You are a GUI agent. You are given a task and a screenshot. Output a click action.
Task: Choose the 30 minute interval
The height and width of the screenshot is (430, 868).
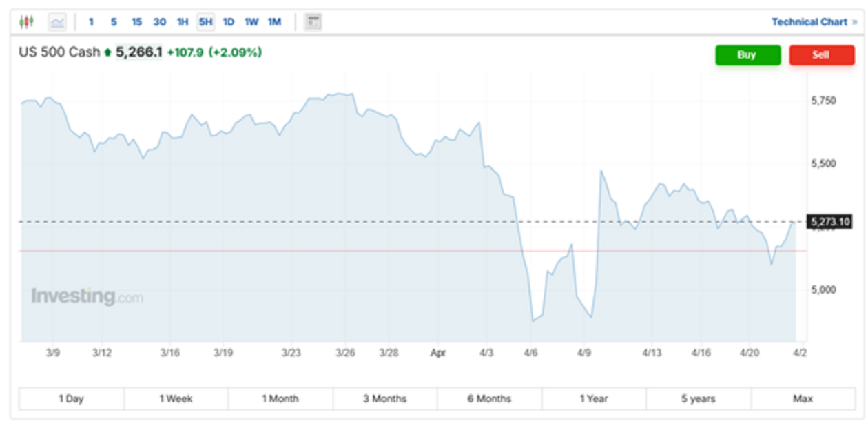tap(159, 22)
